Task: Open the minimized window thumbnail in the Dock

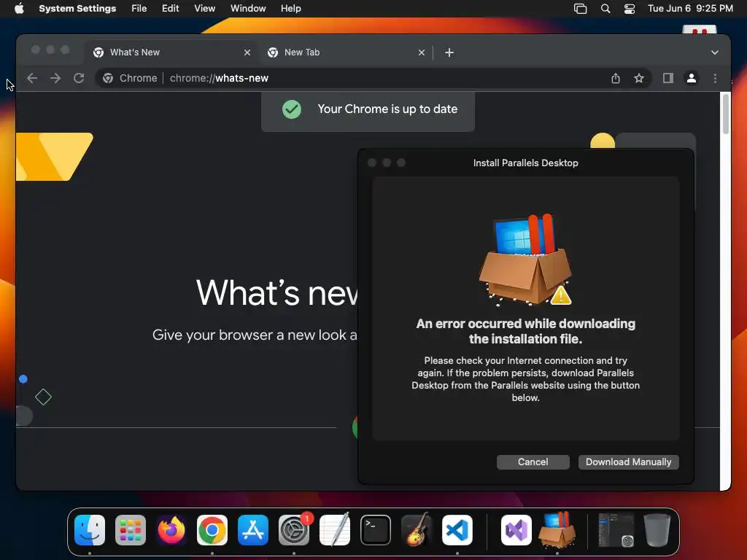Action: pos(616,530)
